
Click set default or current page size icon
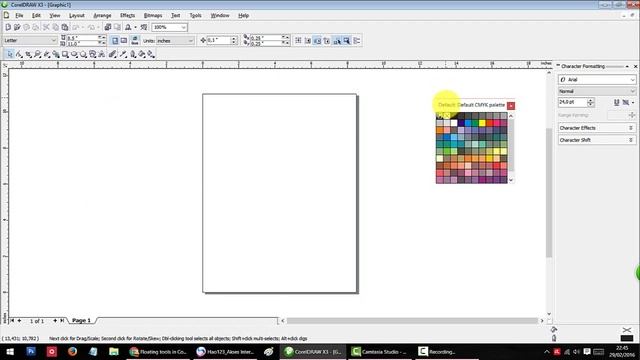tap(135, 40)
